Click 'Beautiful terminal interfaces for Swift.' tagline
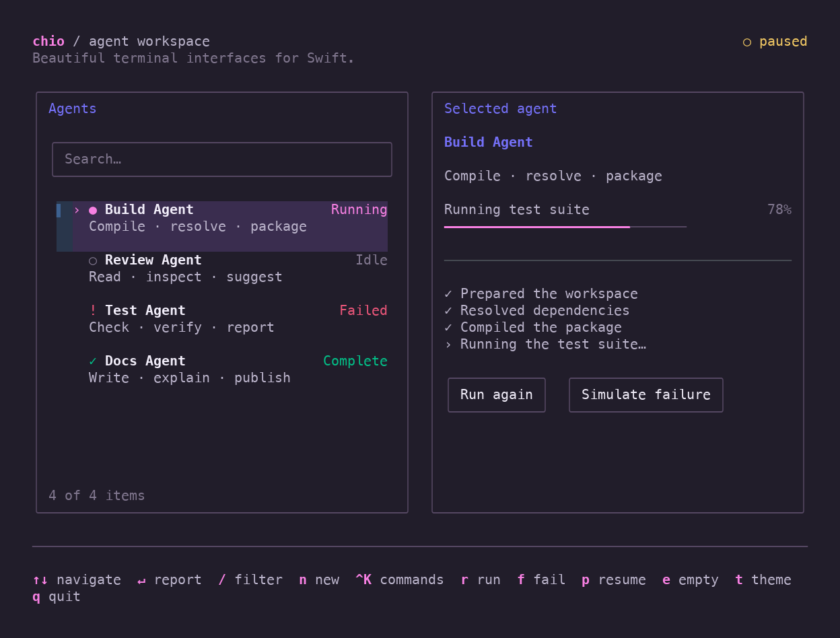The width and height of the screenshot is (840, 638). (194, 59)
